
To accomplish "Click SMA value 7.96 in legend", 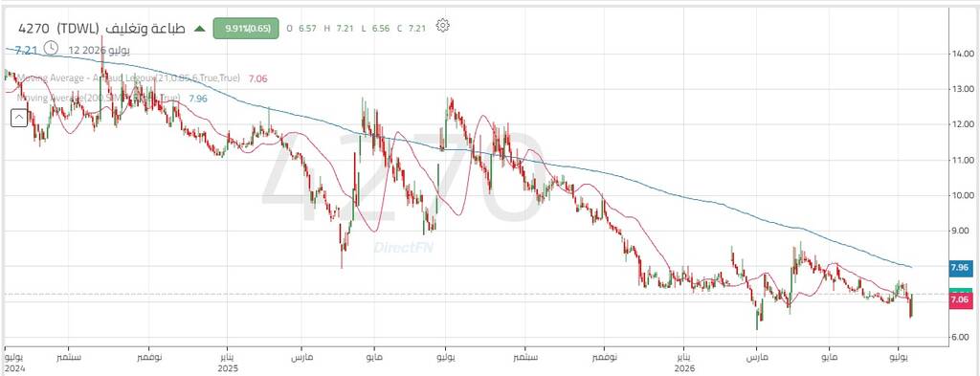I will click(197, 98).
